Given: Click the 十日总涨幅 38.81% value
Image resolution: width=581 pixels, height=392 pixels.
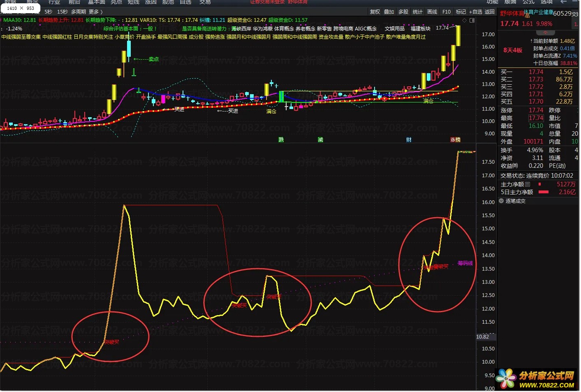Looking at the screenshot, I should pyautogui.click(x=569, y=63).
